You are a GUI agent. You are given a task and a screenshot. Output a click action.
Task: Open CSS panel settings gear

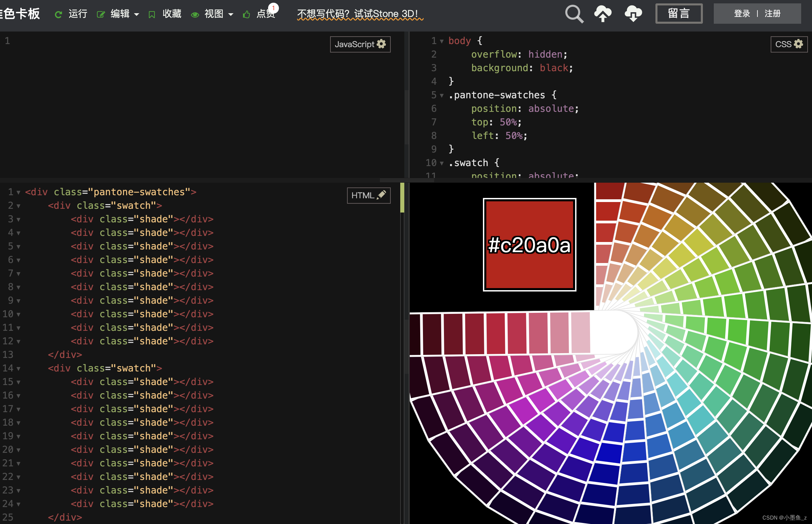tap(798, 44)
